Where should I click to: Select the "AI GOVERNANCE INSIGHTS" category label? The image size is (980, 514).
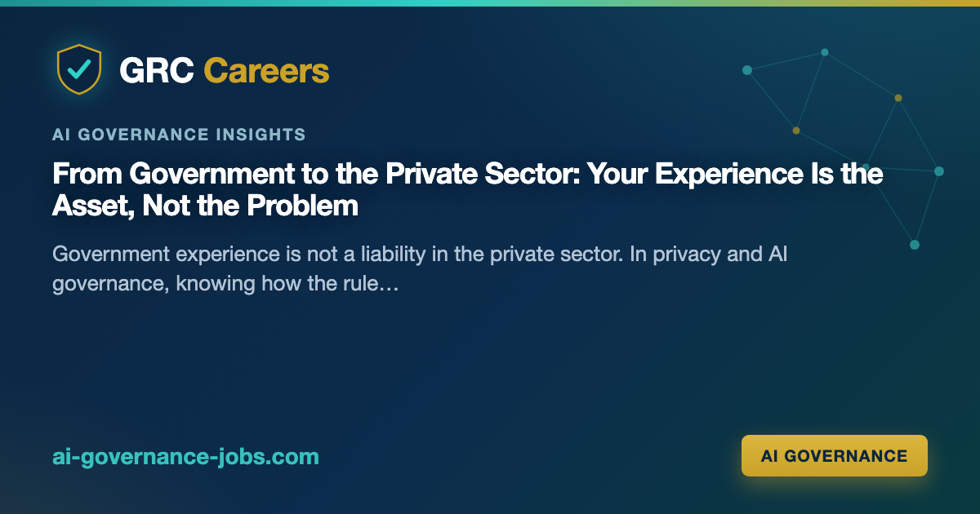pyautogui.click(x=179, y=135)
